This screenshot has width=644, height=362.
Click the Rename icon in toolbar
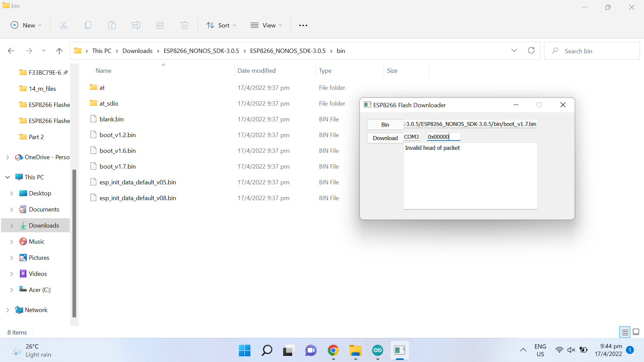[x=136, y=25]
